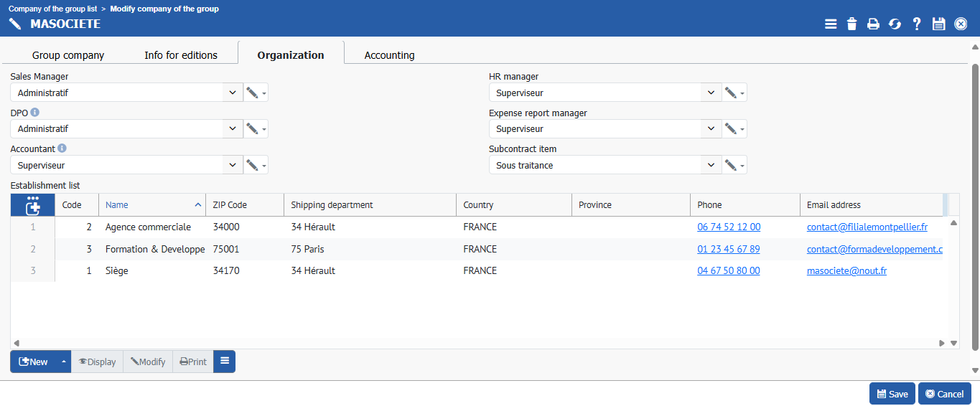This screenshot has height=406, width=980.
Task: Expand the New button arrow menu
Action: tap(63, 362)
